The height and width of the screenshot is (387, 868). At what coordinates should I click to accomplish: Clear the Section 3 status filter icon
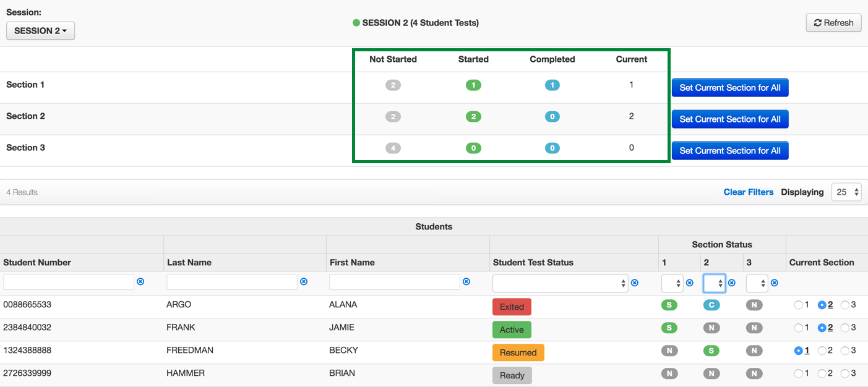pyautogui.click(x=774, y=283)
